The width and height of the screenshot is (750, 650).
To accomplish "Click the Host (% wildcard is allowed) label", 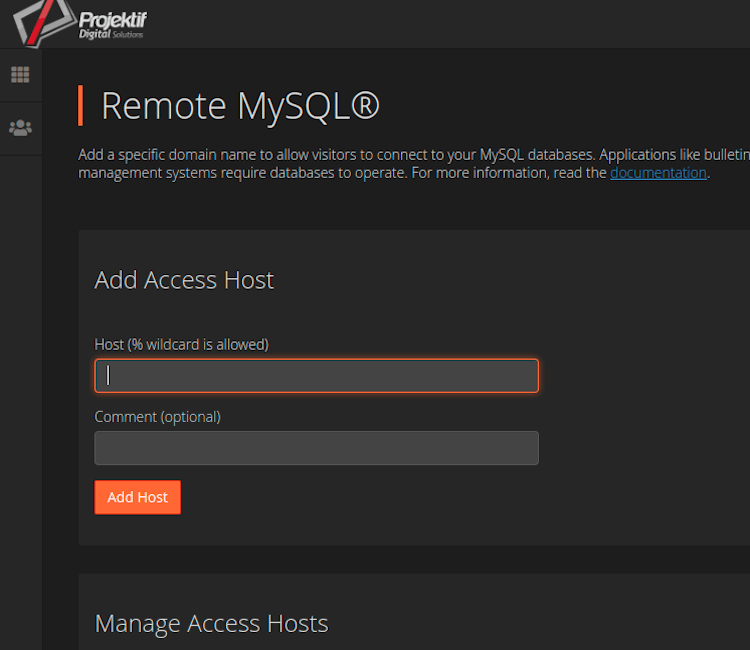I will coord(182,344).
